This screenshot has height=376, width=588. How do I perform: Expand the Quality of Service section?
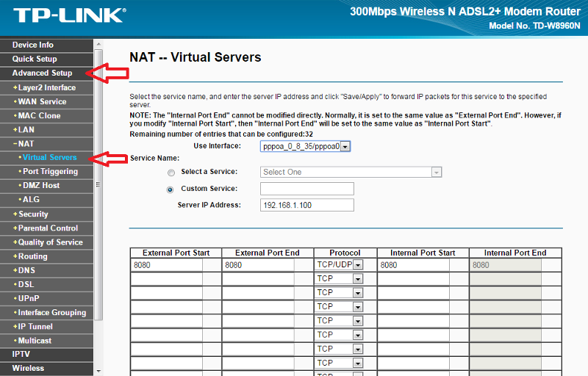tap(50, 242)
